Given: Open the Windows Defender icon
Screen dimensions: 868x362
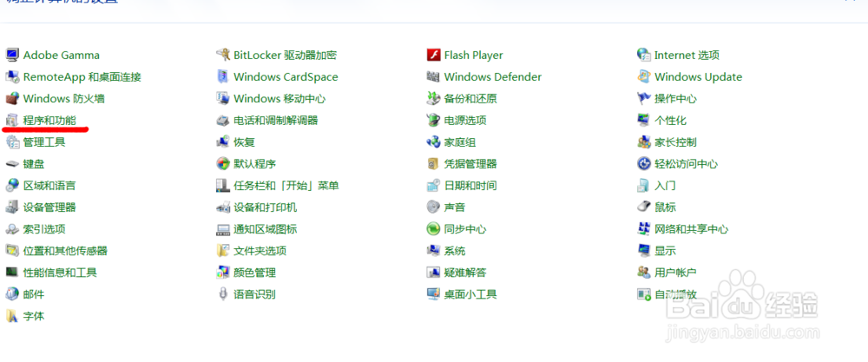Looking at the screenshot, I should 433,76.
